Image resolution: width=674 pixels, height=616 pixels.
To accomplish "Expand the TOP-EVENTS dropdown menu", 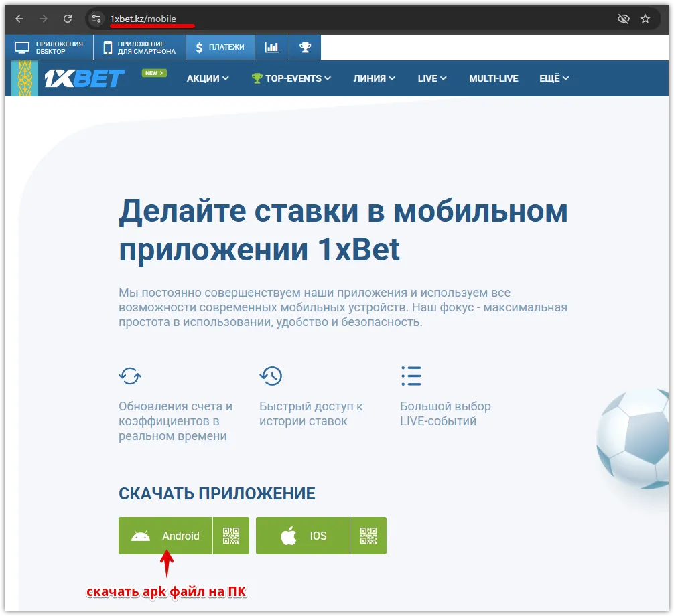I will (x=291, y=78).
